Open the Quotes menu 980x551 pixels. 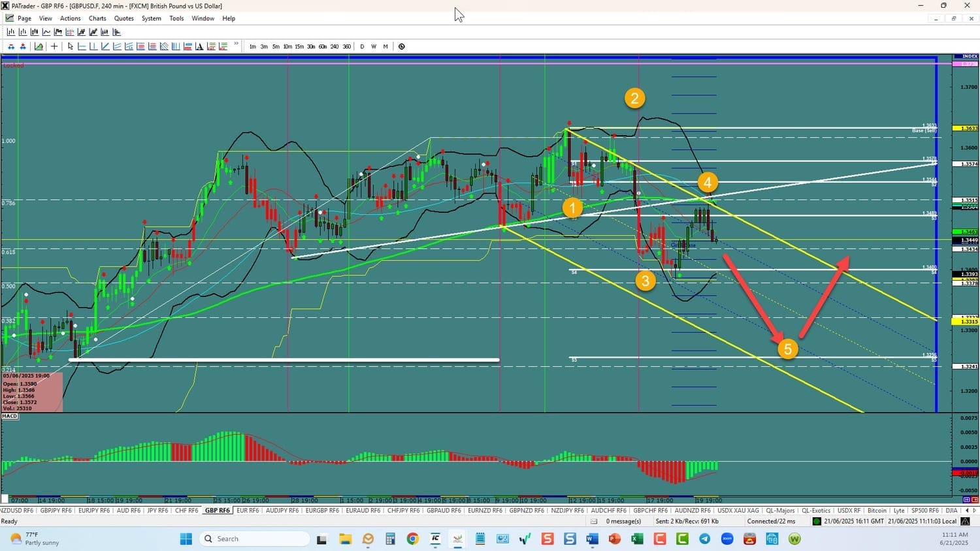[x=124, y=18]
